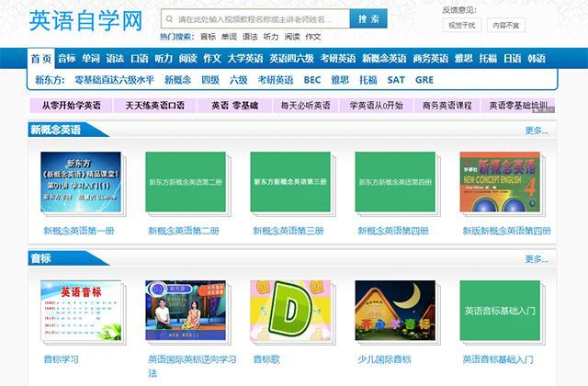Open the 音标学习 course thumbnail
Screen dimensions: 588x386
click(x=80, y=311)
